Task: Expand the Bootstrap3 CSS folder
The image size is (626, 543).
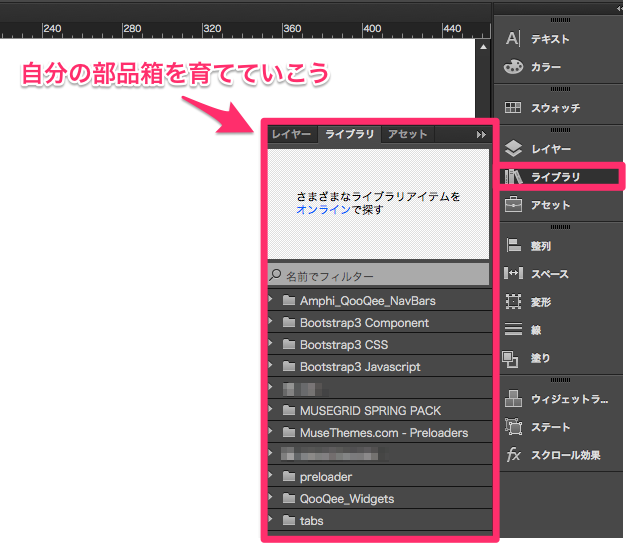Action: tap(271, 343)
